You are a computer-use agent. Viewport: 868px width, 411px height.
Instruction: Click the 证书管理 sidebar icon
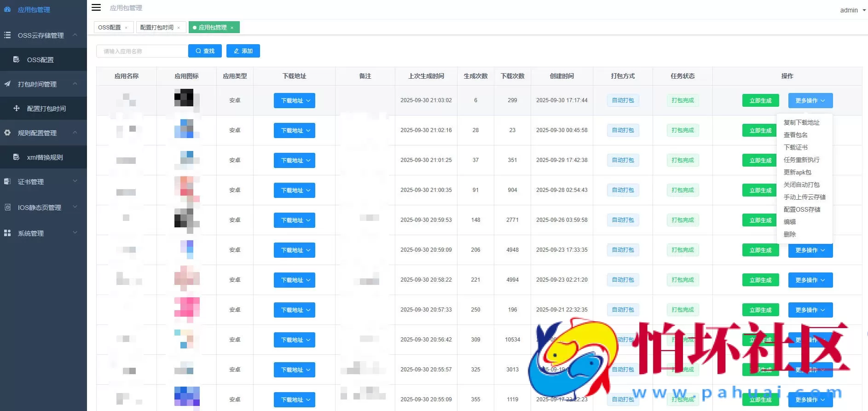click(7, 181)
